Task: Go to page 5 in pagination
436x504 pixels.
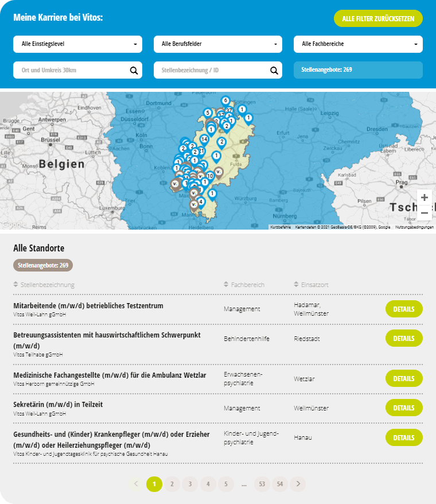Action: (226, 484)
